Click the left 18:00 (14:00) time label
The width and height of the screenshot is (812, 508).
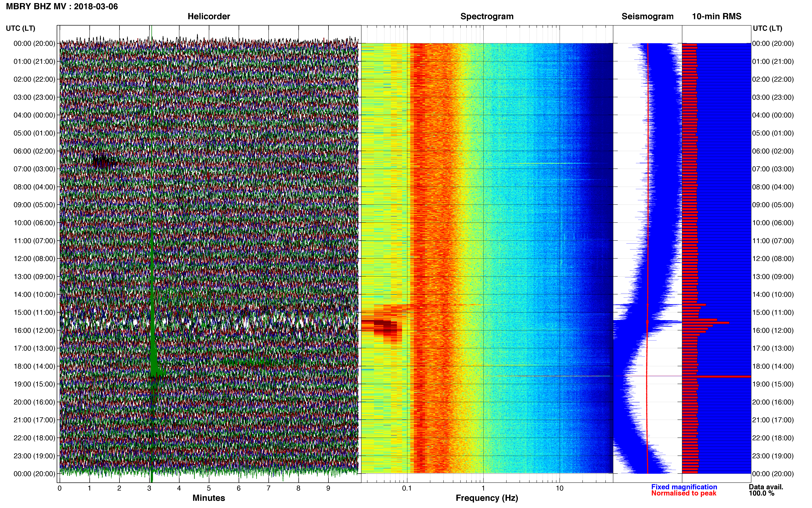point(34,366)
